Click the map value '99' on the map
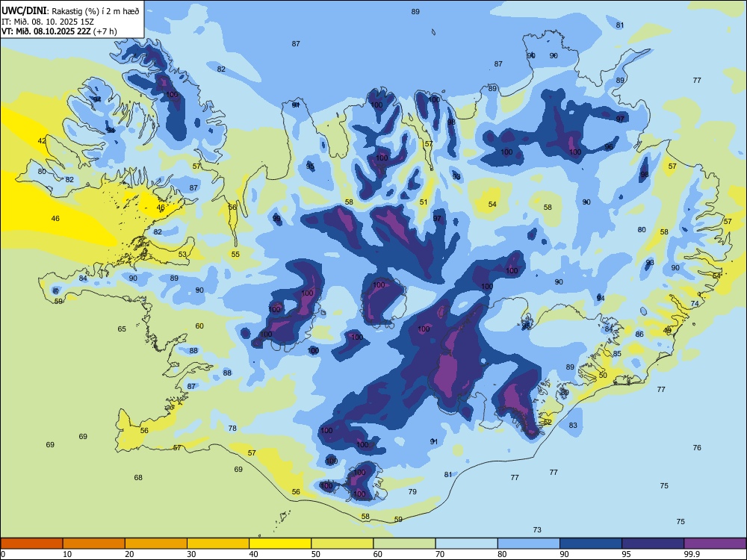Image resolution: width=747 pixels, height=560 pixels. tap(277, 219)
